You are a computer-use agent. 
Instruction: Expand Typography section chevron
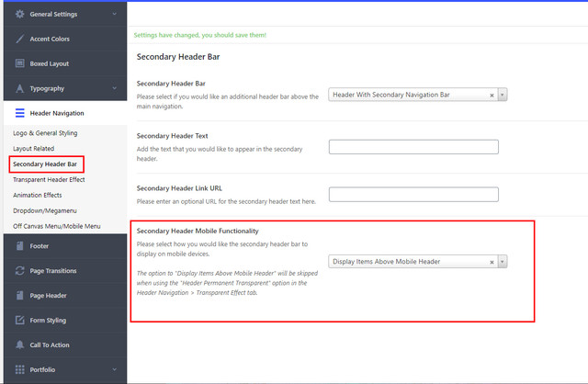[114, 88]
